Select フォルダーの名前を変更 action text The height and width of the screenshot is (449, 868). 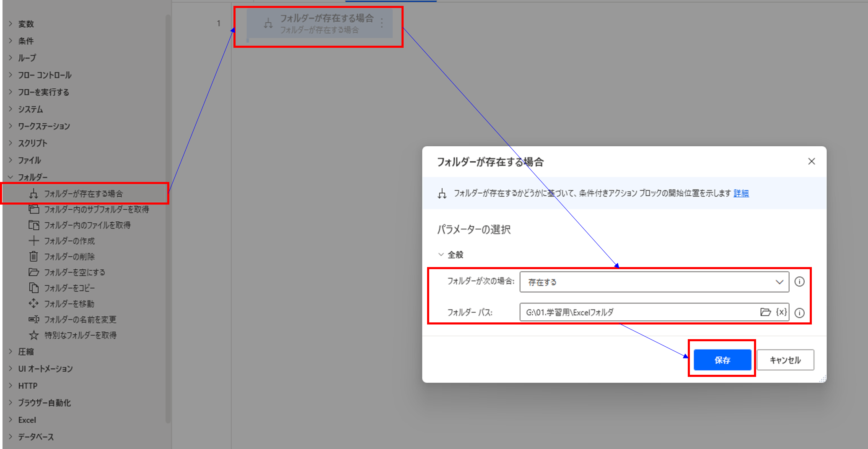80,319
